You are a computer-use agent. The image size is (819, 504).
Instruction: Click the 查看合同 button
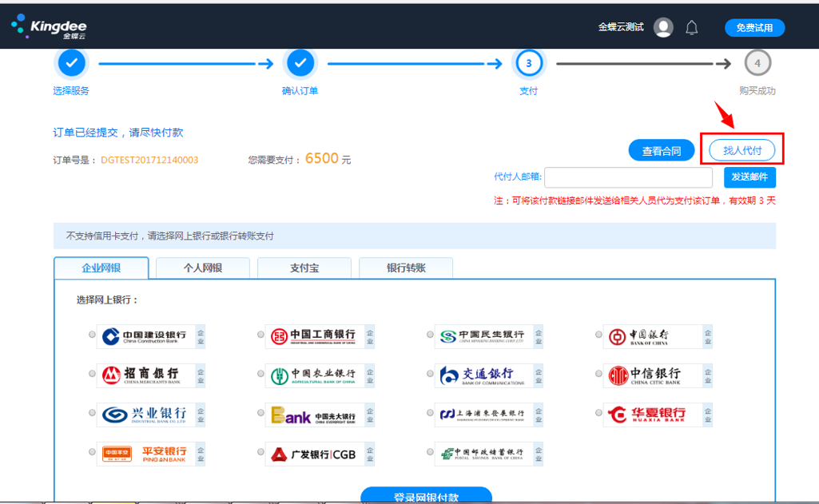point(662,151)
